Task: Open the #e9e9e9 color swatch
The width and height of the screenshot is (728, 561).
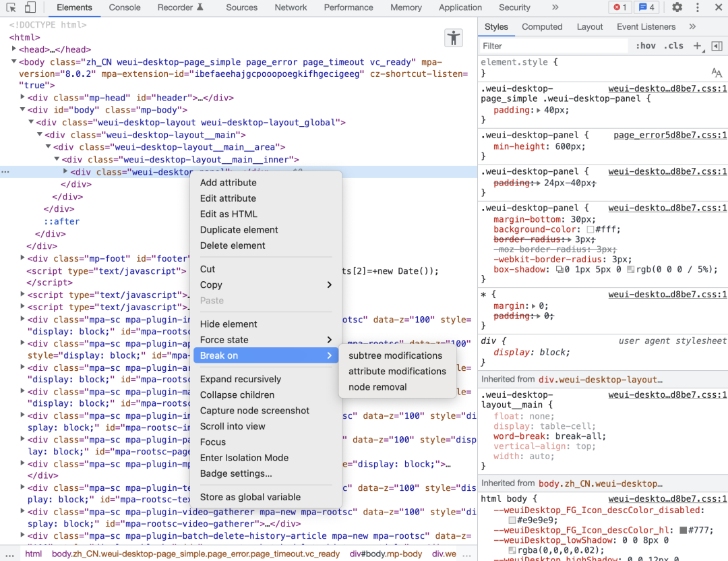Action: tap(512, 521)
